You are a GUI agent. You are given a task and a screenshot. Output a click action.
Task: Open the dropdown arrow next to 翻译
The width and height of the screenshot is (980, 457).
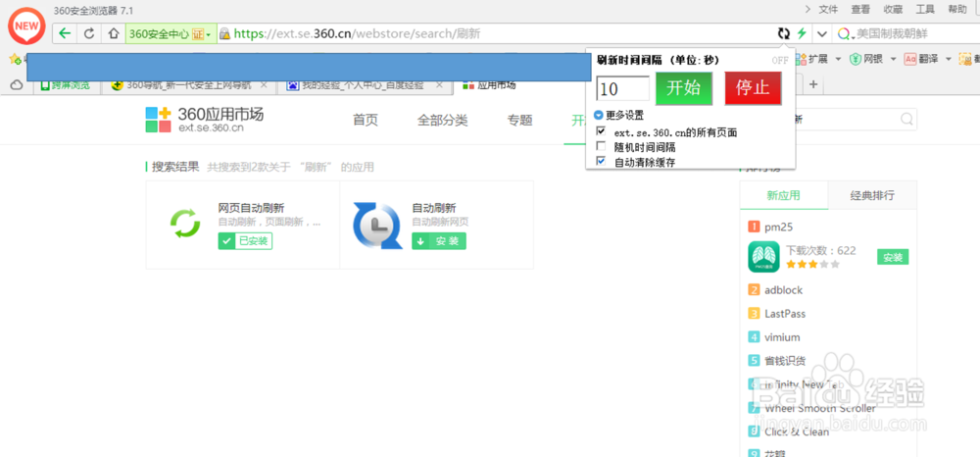pyautogui.click(x=948, y=60)
